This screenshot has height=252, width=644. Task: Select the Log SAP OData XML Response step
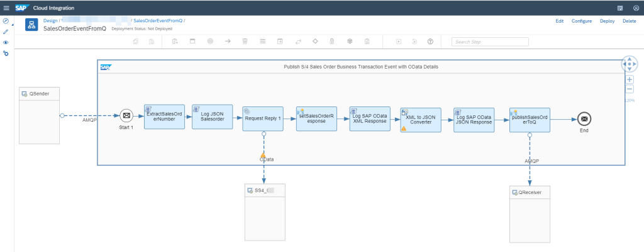coord(370,118)
